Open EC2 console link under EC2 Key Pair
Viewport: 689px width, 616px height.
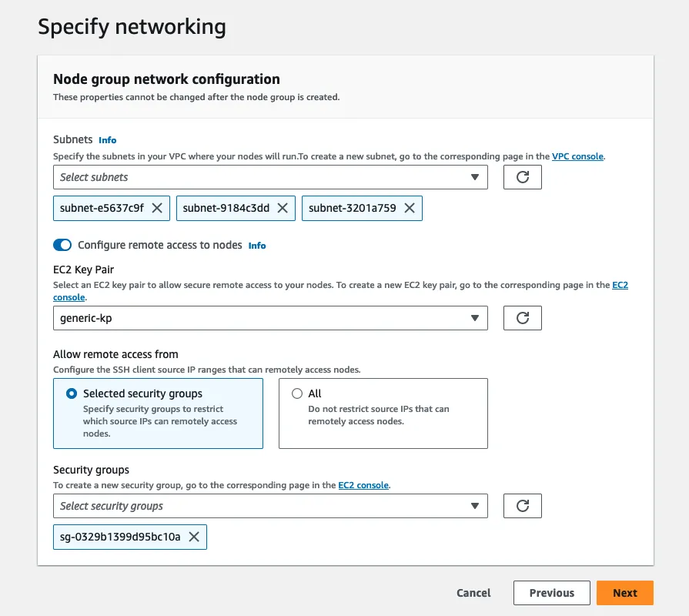coord(620,285)
